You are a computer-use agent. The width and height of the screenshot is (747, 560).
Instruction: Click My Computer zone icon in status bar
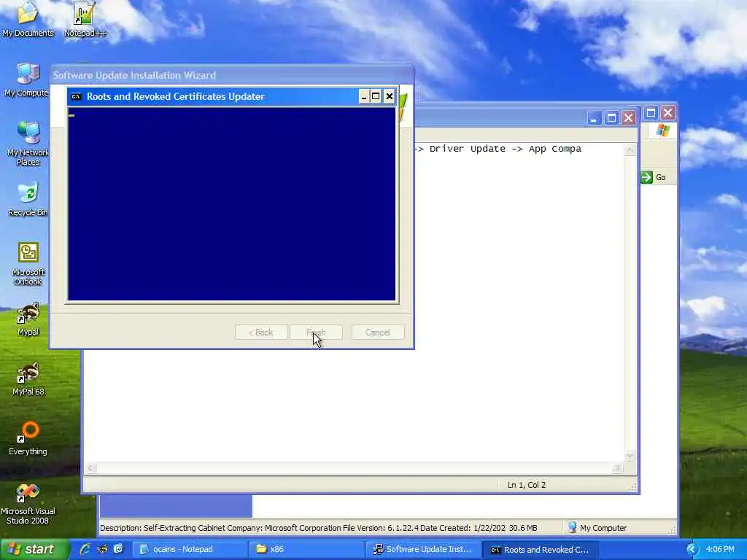[572, 528]
